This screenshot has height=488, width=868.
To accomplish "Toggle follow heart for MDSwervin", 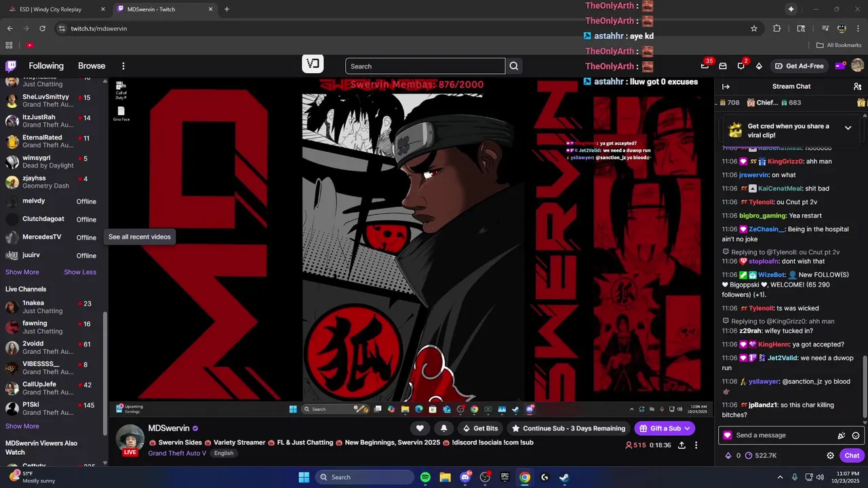I will click(x=420, y=428).
